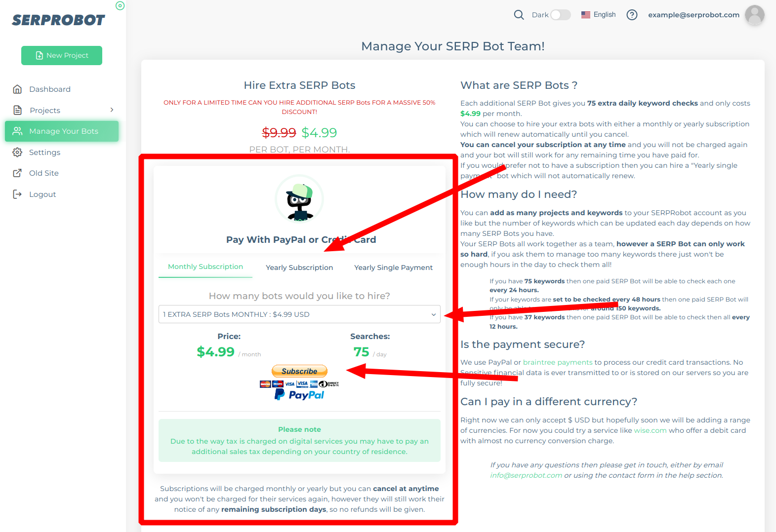776x532 pixels.
Task: Click 'What are SERP Bots ?' heading
Action: 519,85
